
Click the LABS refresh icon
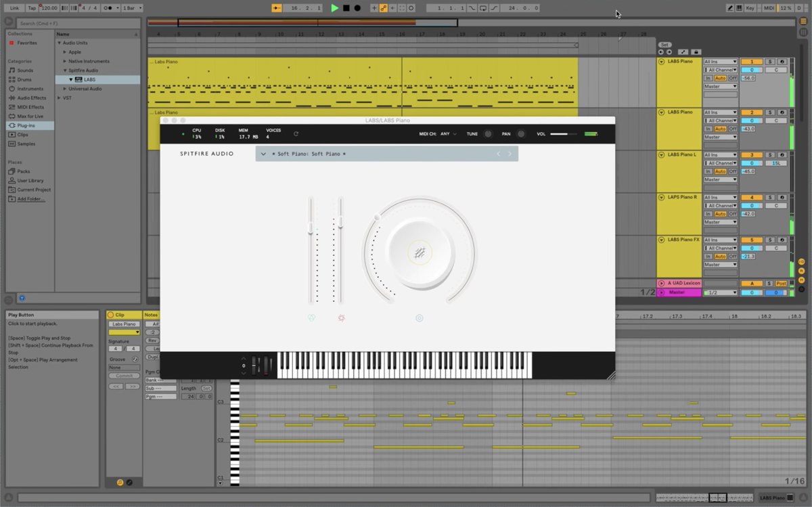coord(296,134)
